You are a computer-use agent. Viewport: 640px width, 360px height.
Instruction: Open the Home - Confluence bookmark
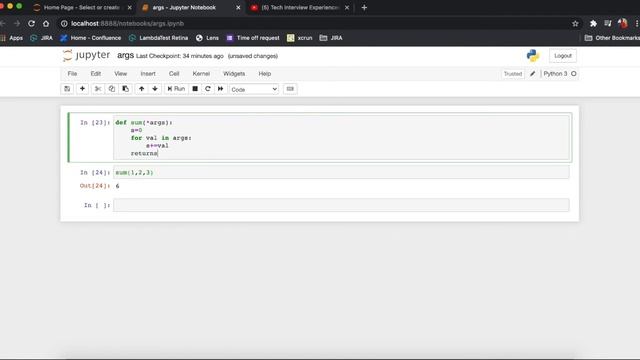[x=91, y=38]
